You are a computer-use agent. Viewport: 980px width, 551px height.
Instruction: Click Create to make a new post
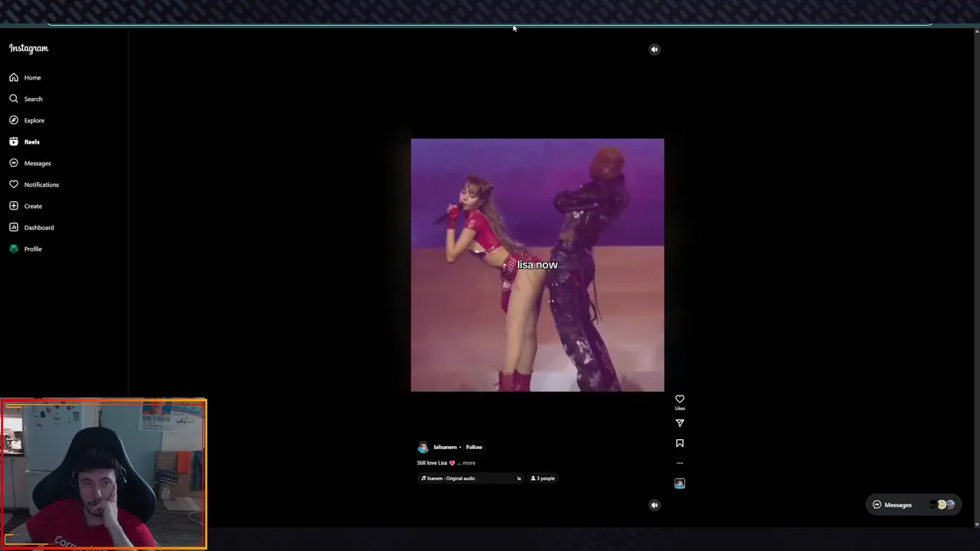pos(26,206)
